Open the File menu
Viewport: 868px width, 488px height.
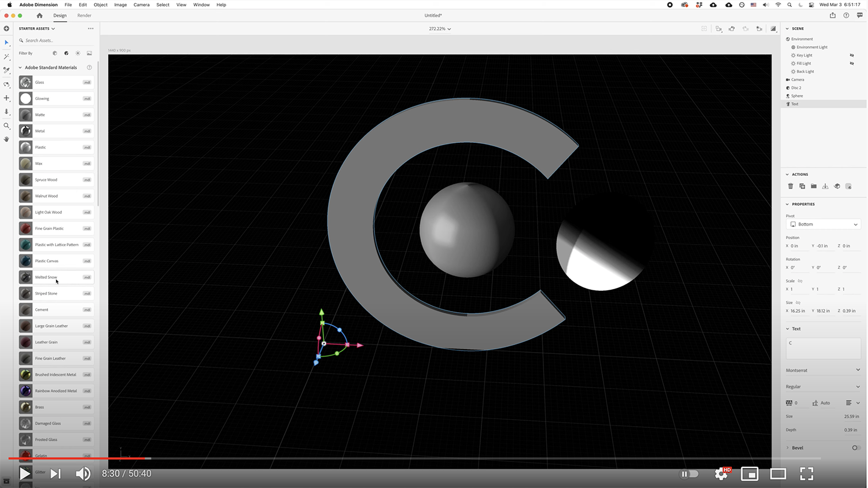(x=68, y=5)
